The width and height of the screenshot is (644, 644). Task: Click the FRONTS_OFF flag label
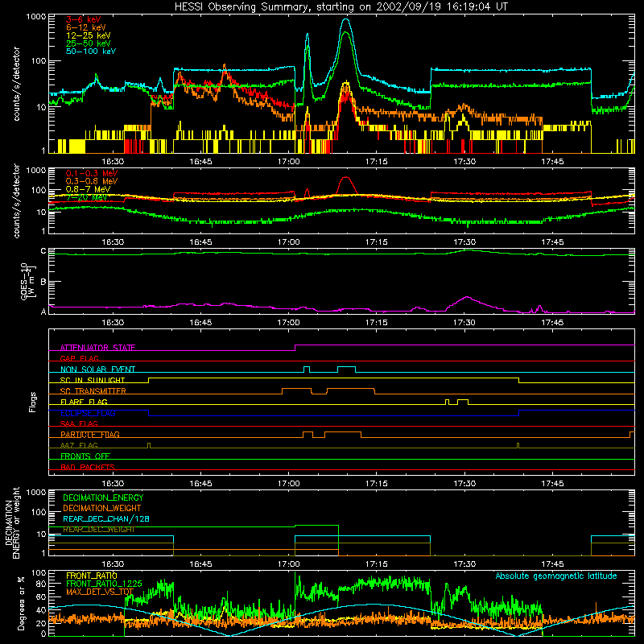point(85,456)
